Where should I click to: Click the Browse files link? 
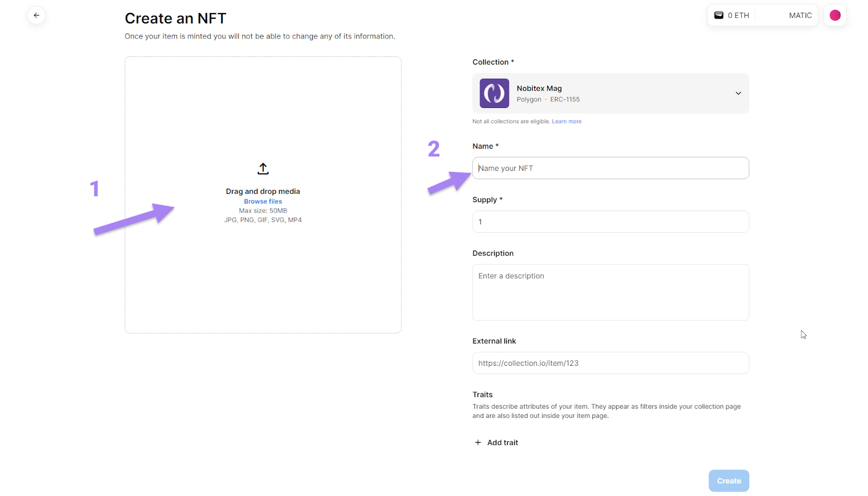tap(263, 201)
